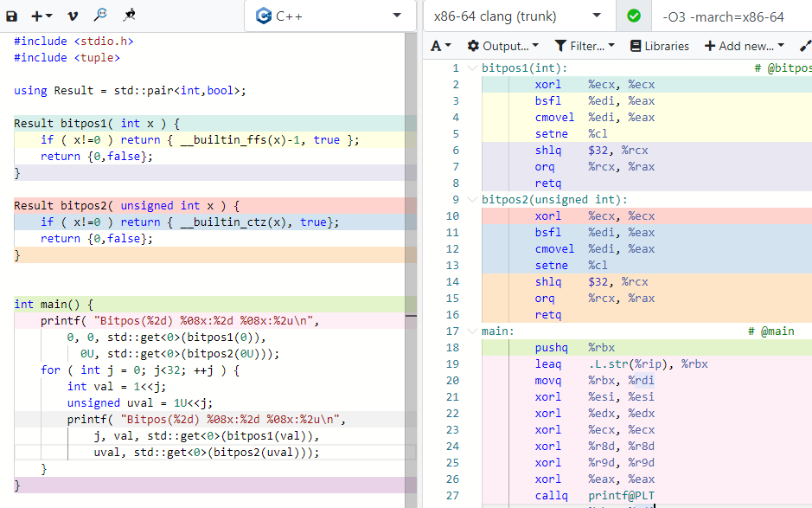Click 'Result bitpos1( int x ) {' source line

[97, 124]
